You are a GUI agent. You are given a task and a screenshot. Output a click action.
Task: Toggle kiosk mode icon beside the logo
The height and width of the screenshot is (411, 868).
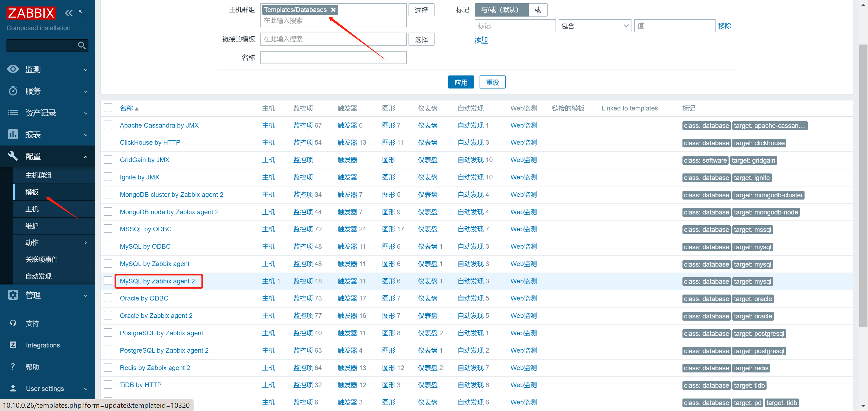pyautogui.click(x=82, y=13)
